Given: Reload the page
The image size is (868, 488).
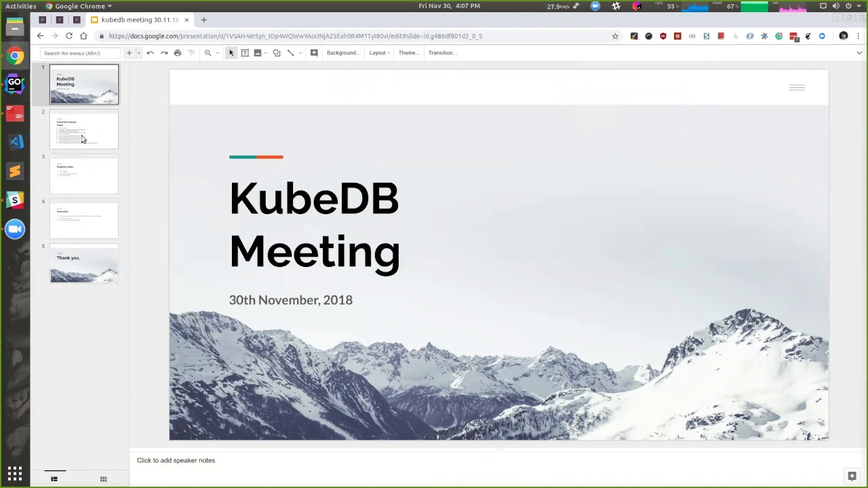Looking at the screenshot, I should (68, 36).
